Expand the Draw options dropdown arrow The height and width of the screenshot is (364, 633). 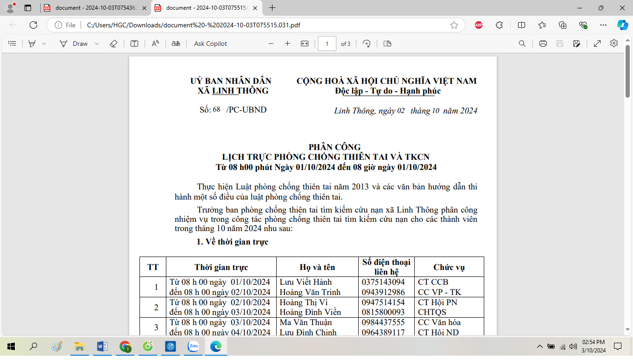97,44
